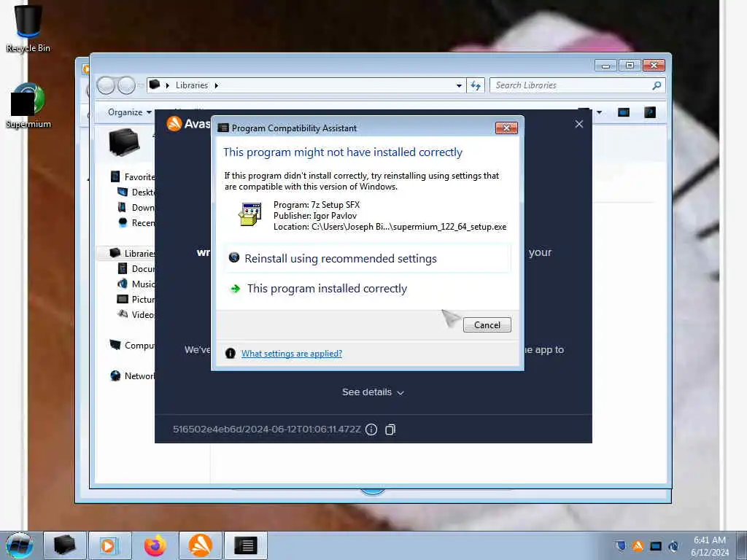Select Documents library in the sidebar
This screenshot has width=747, height=560.
coord(136,268)
